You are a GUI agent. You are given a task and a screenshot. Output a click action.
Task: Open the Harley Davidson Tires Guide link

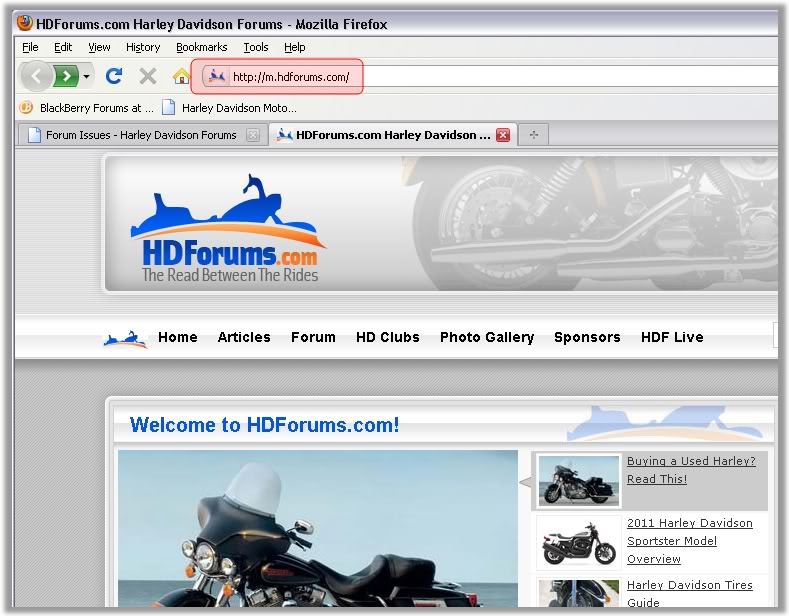click(x=689, y=594)
